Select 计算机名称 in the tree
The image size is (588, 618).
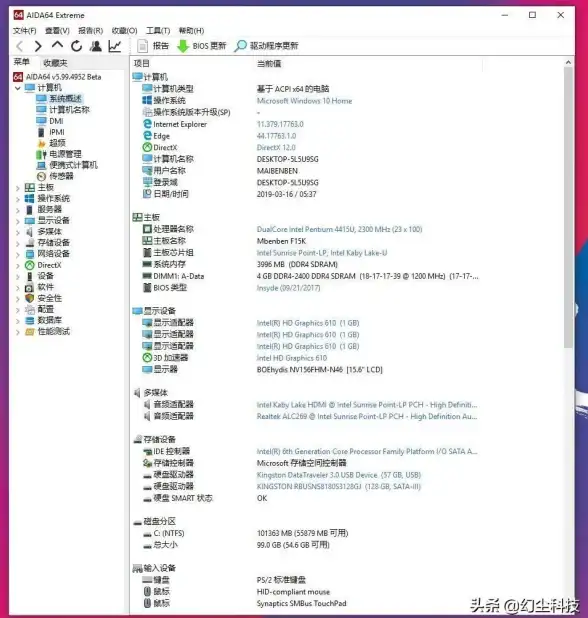pyautogui.click(x=69, y=110)
